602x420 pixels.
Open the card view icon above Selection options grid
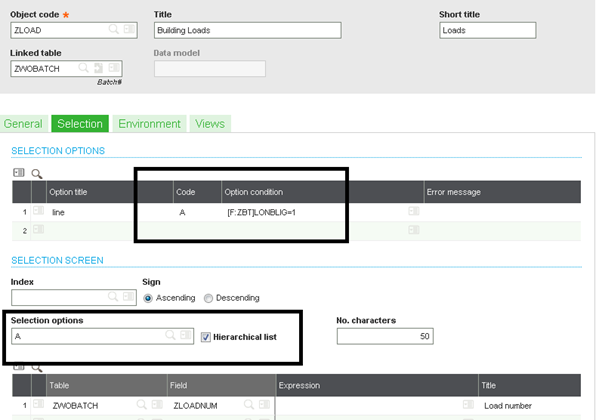point(19,173)
